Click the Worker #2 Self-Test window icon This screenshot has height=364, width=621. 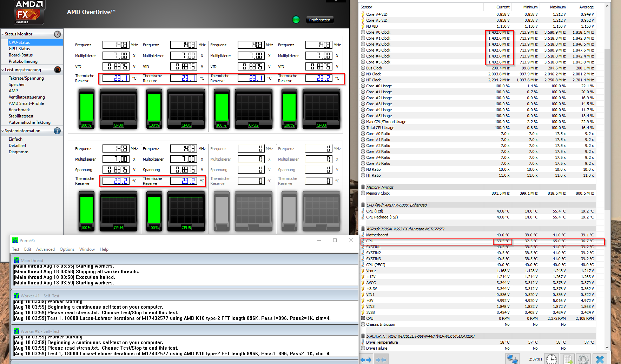tap(16, 331)
